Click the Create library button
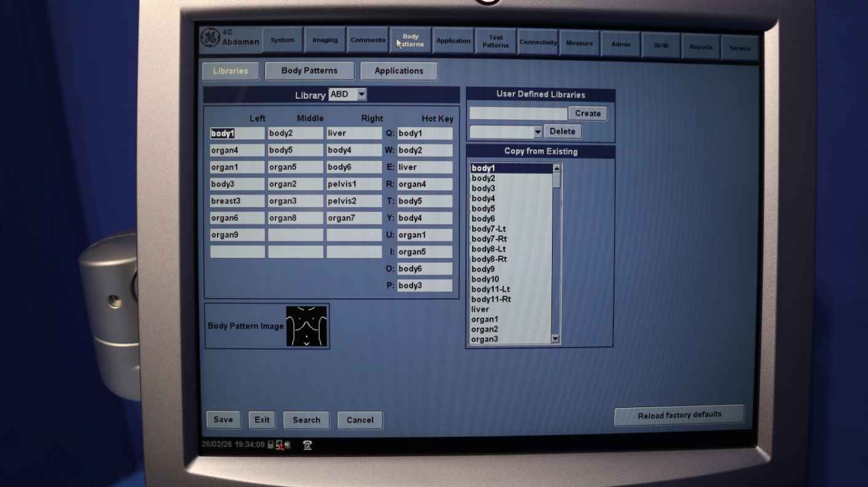Screen dimensions: 868x487 pos(588,114)
